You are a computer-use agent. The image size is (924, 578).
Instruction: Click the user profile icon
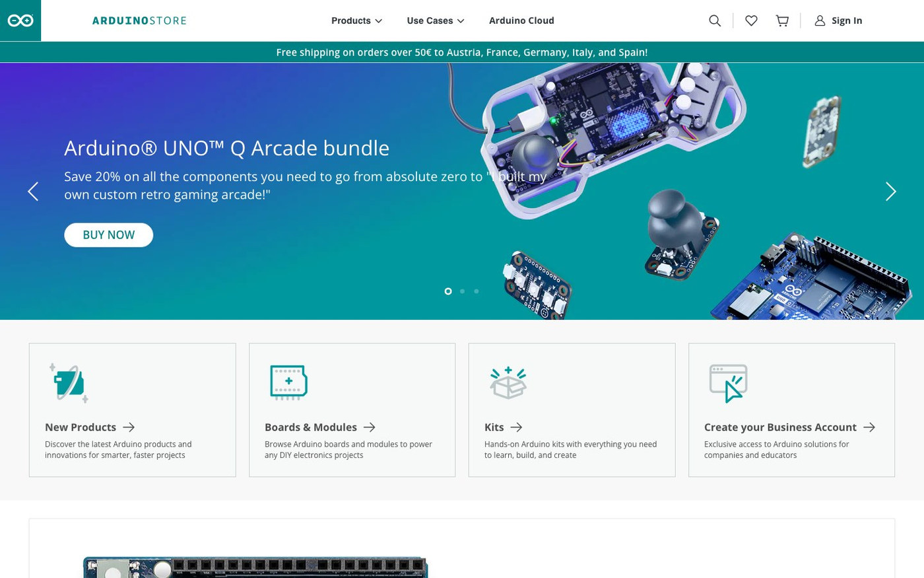click(x=820, y=20)
